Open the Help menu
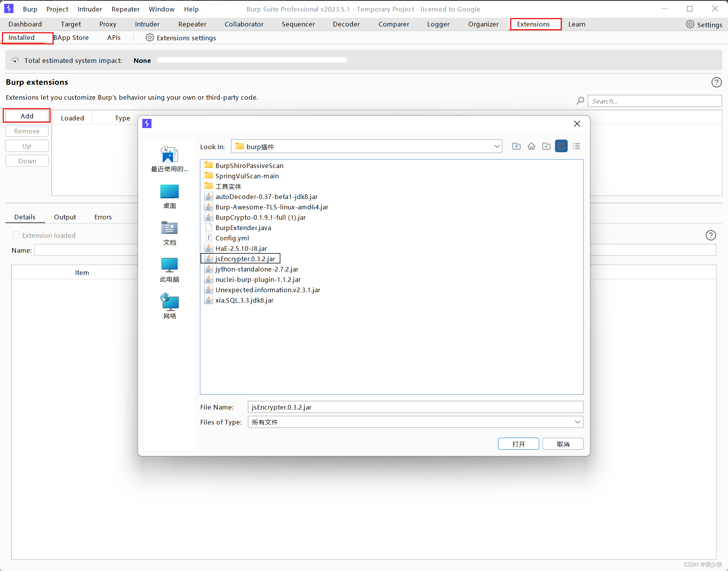Screen dimensions: 728x571 coord(191,9)
